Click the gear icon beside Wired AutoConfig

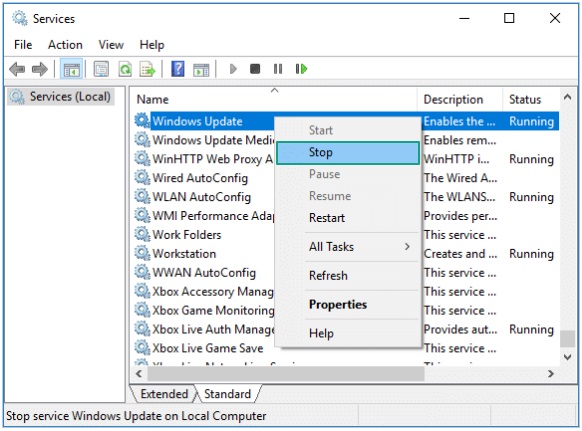click(142, 177)
